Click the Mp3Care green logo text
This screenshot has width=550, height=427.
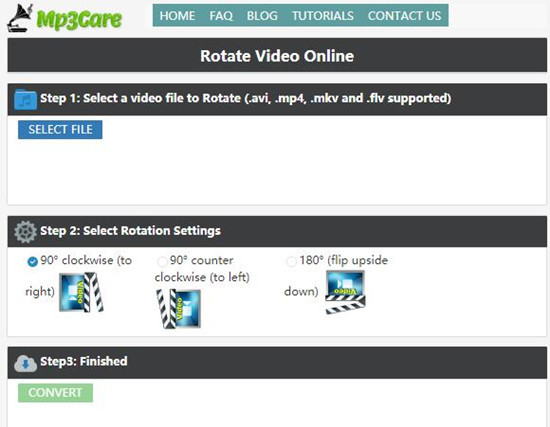(79, 19)
